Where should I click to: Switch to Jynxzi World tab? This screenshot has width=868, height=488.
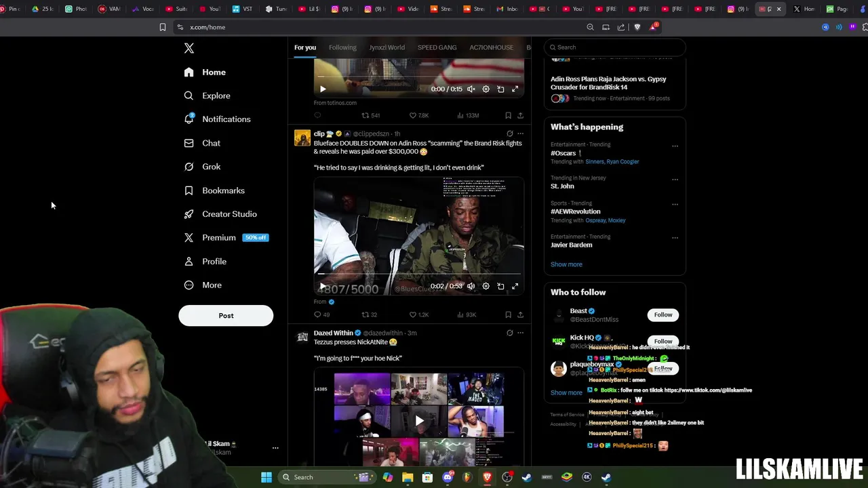click(x=387, y=47)
